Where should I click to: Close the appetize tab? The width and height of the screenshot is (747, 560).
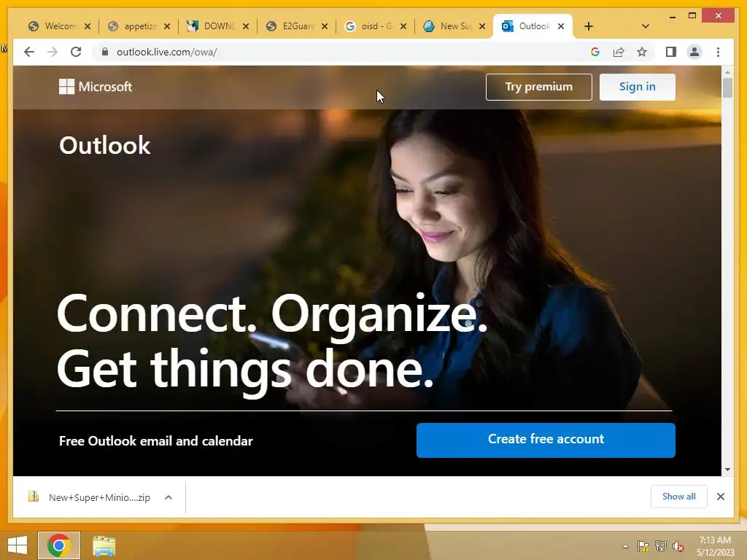point(167,26)
